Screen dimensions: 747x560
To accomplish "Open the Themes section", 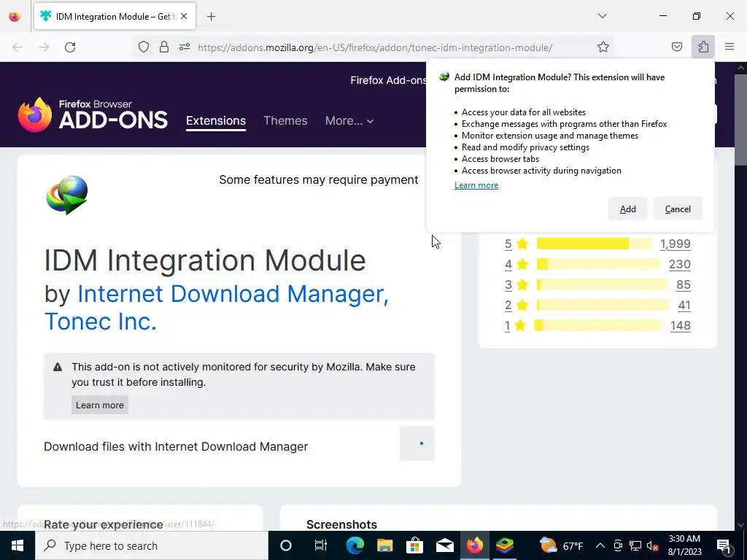I will (x=285, y=120).
